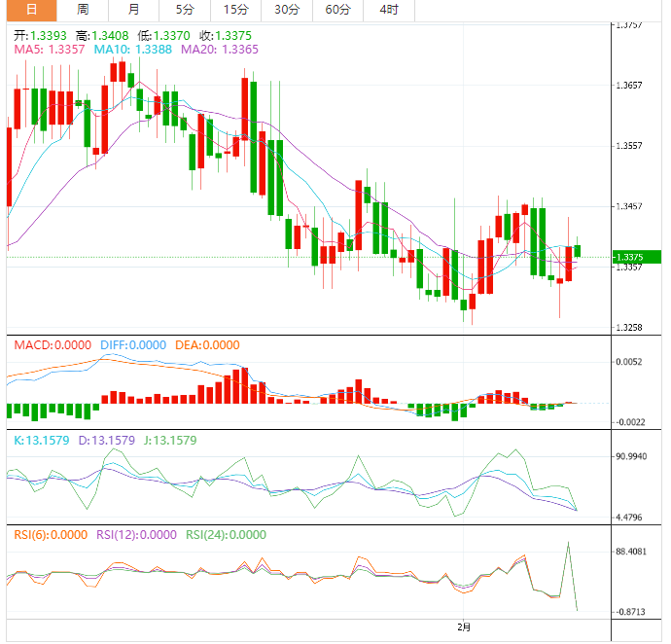This screenshot has width=671, height=644.
Task: Click the 1.3657 price axis label
Action: 629,86
